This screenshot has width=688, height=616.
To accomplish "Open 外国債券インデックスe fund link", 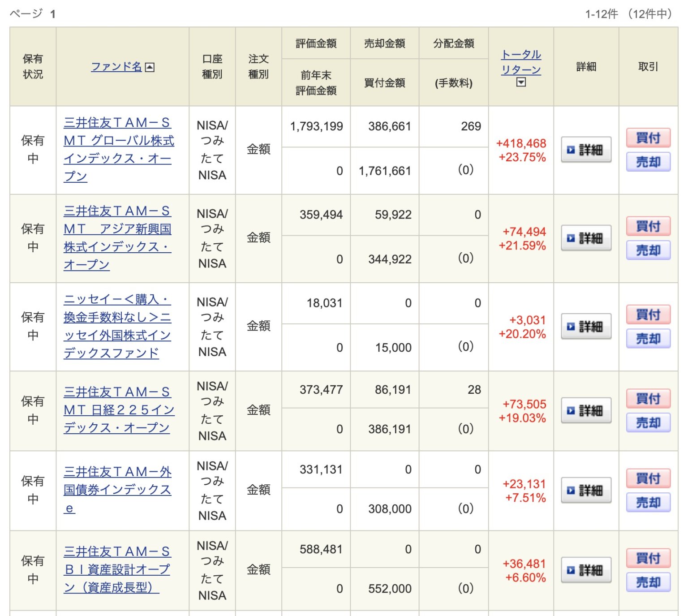I will (117, 490).
